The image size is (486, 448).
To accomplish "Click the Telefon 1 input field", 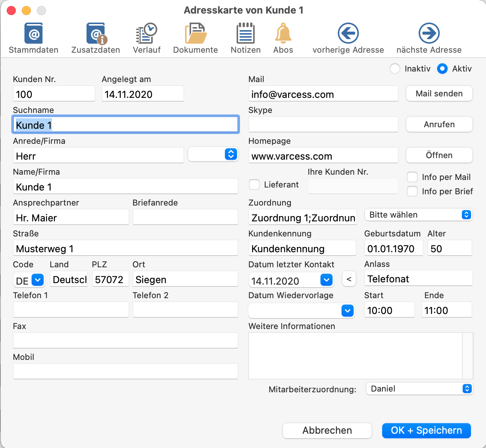I will point(71,309).
